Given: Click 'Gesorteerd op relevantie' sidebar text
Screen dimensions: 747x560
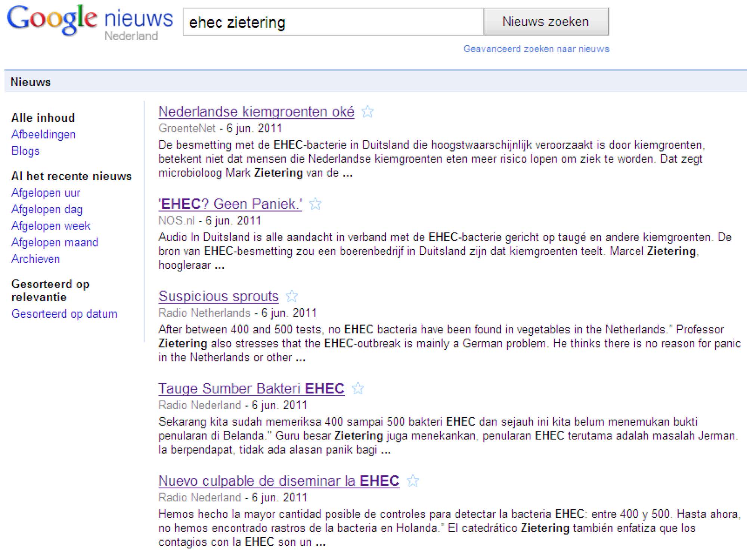Looking at the screenshot, I should pos(50,290).
